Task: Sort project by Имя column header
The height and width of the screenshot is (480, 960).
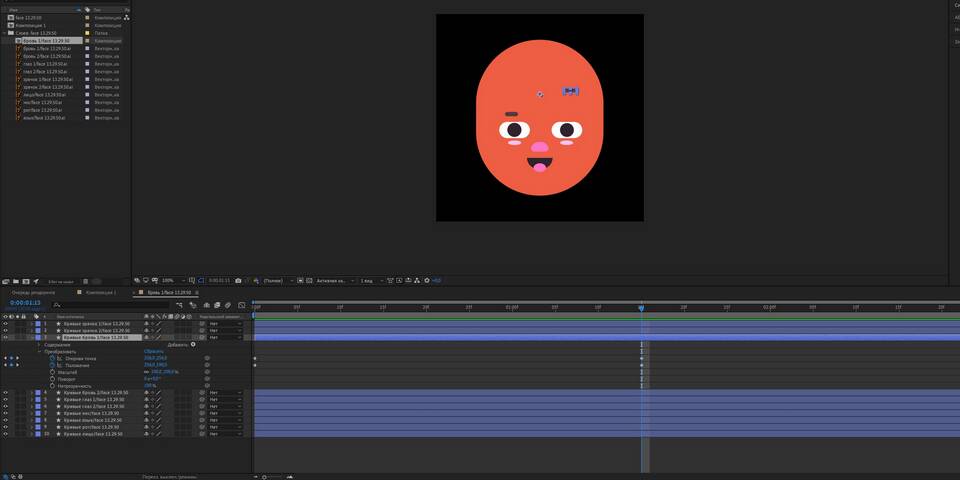Action: coord(13,10)
